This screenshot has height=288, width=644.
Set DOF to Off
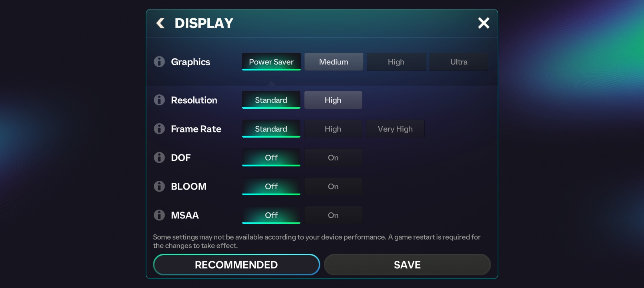click(x=271, y=158)
